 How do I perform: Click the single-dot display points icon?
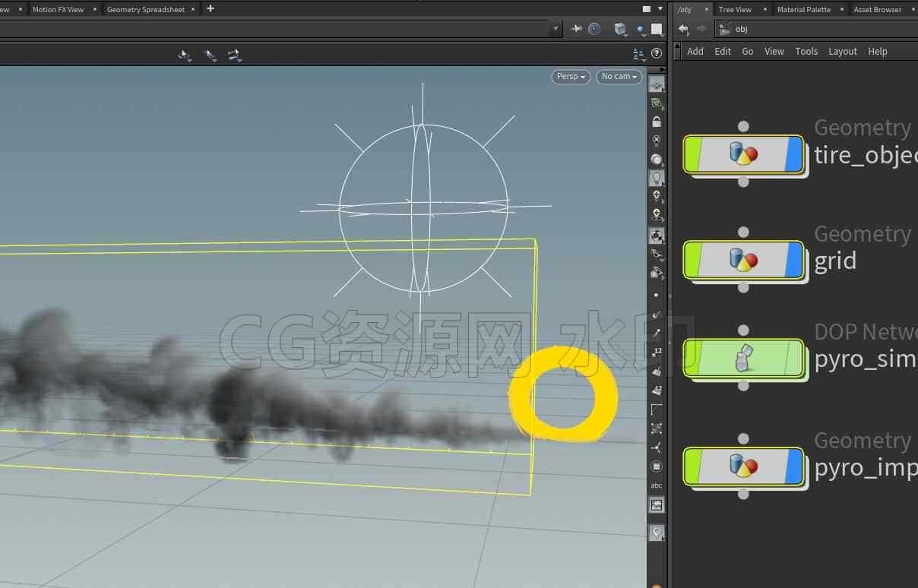coord(657,295)
